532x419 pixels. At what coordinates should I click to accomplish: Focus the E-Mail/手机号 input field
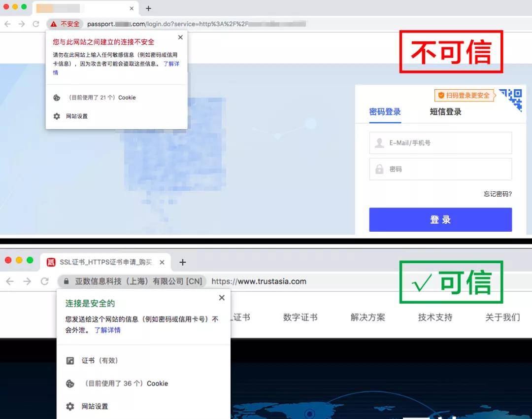440,143
